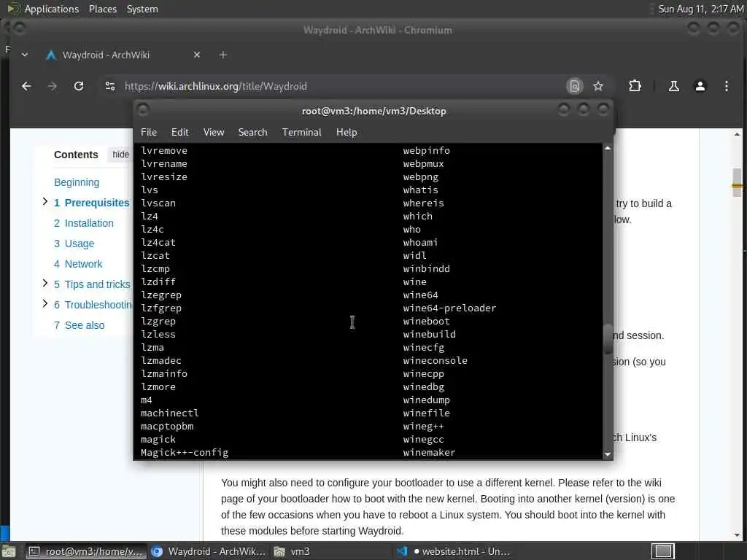Go to 4 Network section
The height and width of the screenshot is (560, 747).
click(x=78, y=264)
